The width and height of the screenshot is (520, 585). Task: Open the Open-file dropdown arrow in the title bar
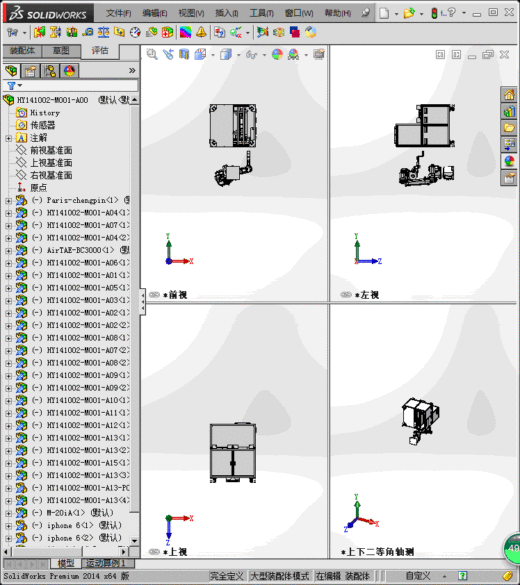(422, 14)
